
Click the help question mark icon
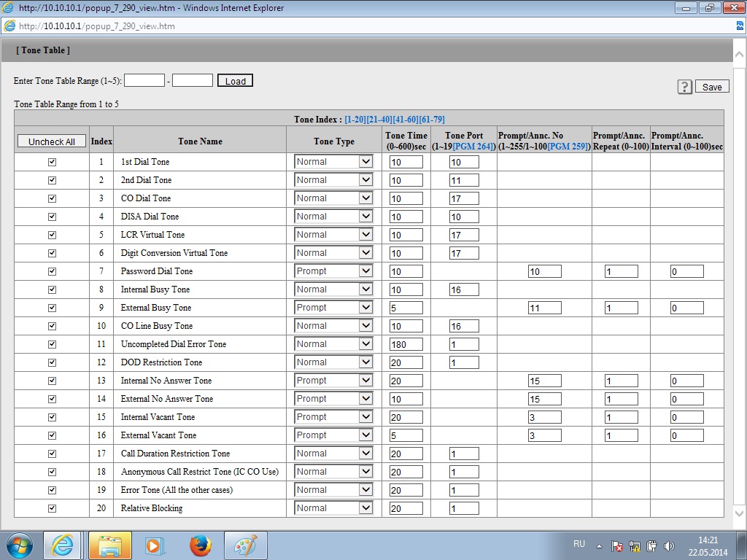685,87
